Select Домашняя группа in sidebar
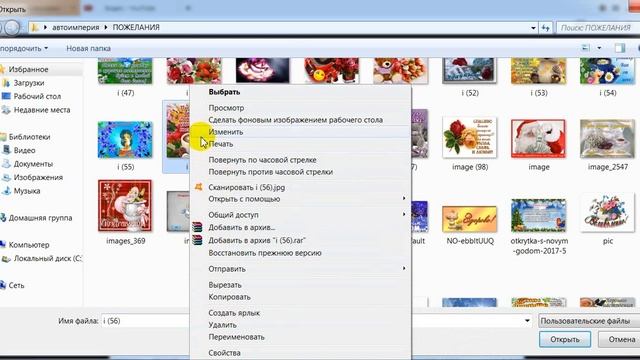640x360 pixels. pyautogui.click(x=40, y=218)
